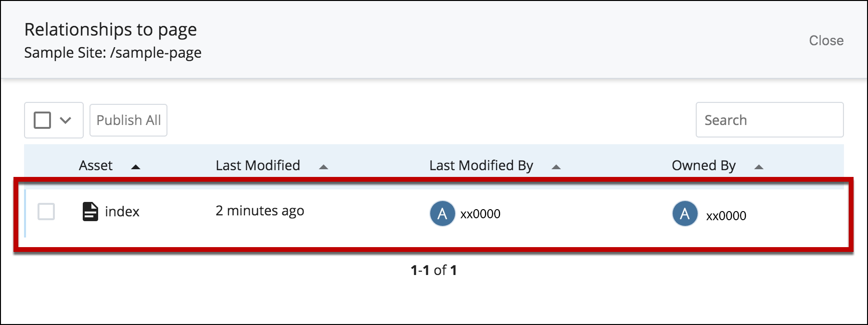Sort by Last Modified column header

click(x=258, y=165)
